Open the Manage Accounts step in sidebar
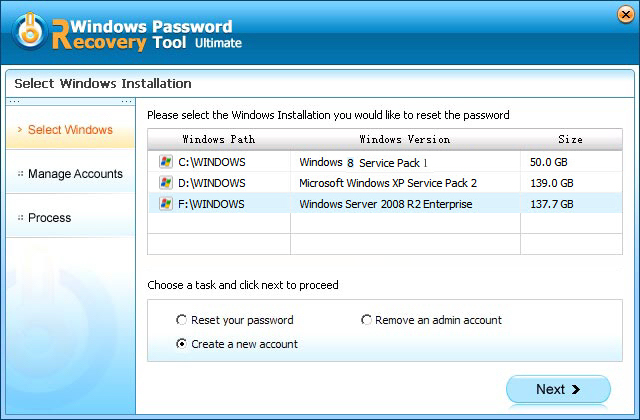640x420 pixels. click(x=75, y=174)
